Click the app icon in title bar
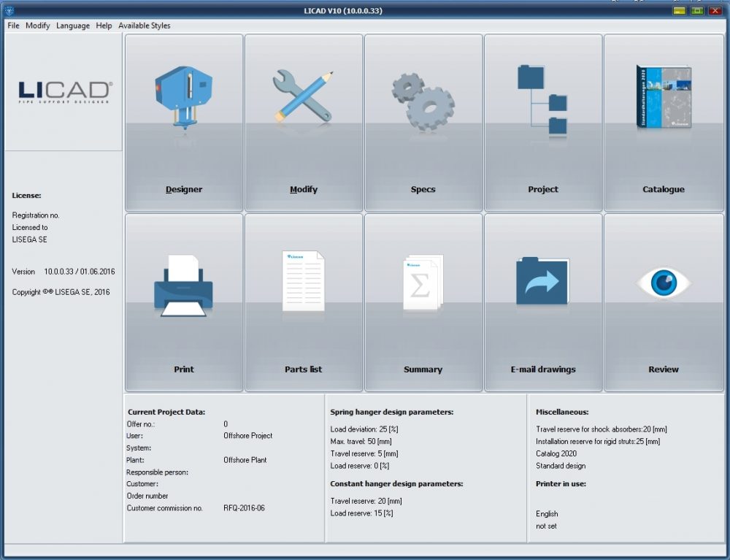730x560 pixels. pyautogui.click(x=9, y=10)
